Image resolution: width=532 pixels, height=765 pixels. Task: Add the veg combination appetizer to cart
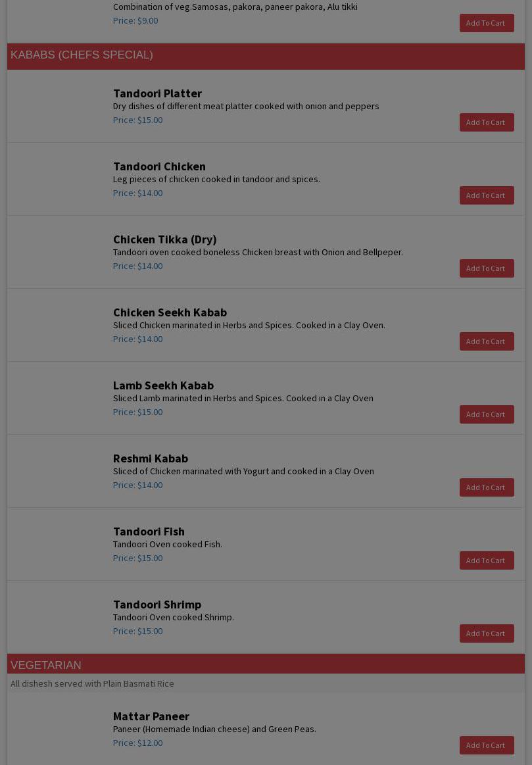click(486, 23)
